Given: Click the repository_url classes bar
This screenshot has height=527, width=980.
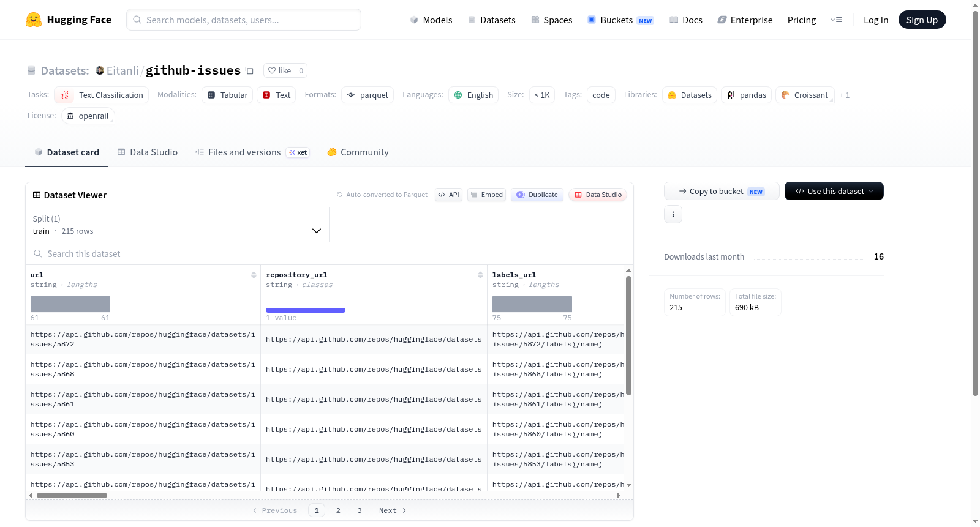Looking at the screenshot, I should [306, 310].
